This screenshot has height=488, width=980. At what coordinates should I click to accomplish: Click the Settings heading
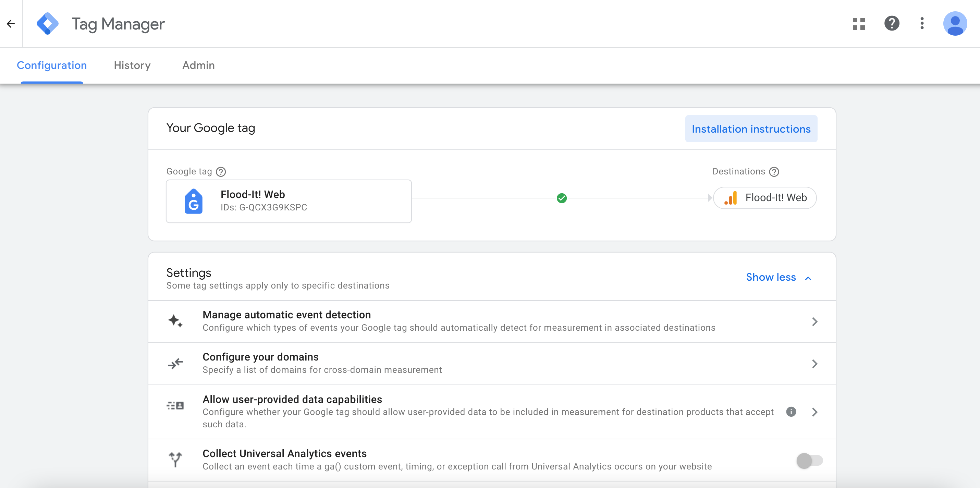tap(188, 273)
